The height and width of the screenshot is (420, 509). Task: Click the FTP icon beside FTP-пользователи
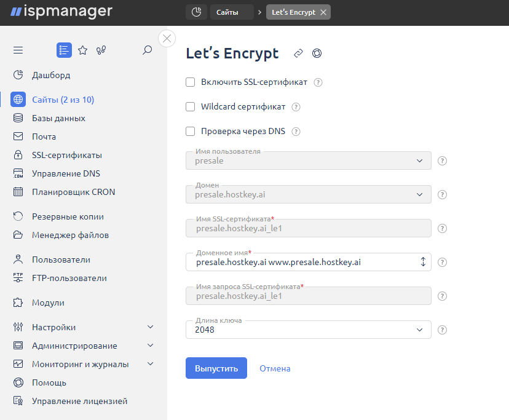click(18, 278)
